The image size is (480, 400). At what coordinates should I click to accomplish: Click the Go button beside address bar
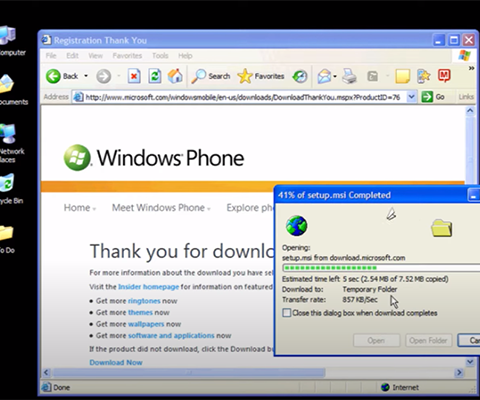coord(433,97)
